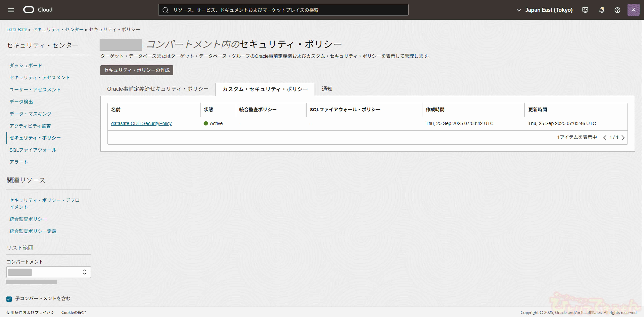Open the Cloud Shell developer tools icon
This screenshot has height=317, width=644.
pos(585,10)
